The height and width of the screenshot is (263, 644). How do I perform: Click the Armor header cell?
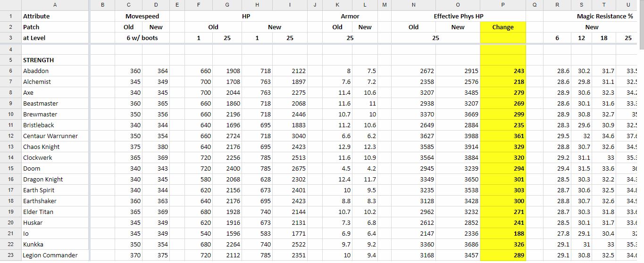tap(350, 16)
